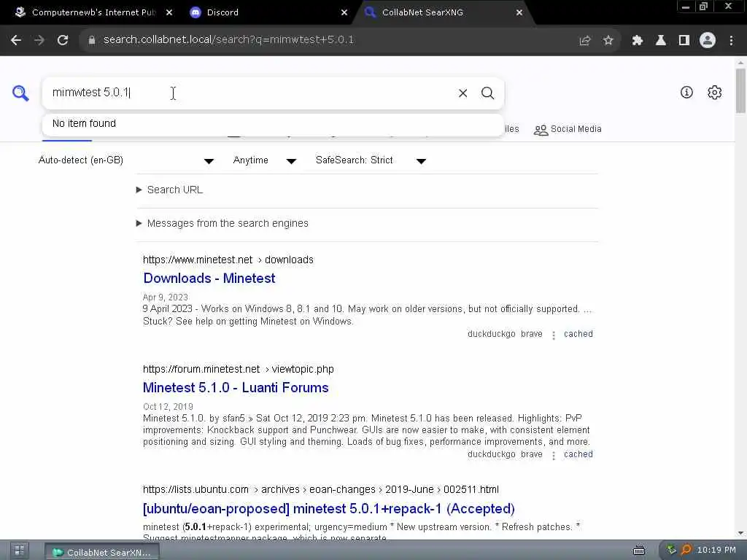Click the SearXNG magnifier logo
This screenshot has height=560, width=747.
coord(20,93)
